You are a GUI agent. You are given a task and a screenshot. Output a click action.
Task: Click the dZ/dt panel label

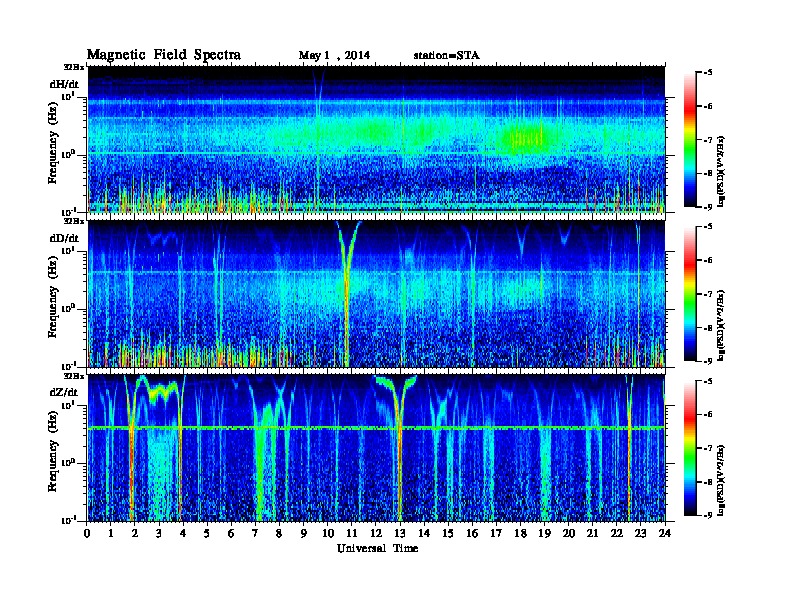64,392
